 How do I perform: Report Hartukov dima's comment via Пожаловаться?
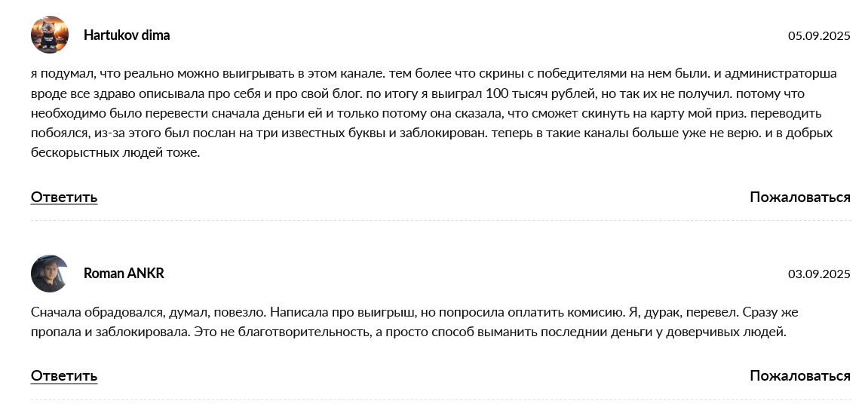(800, 197)
